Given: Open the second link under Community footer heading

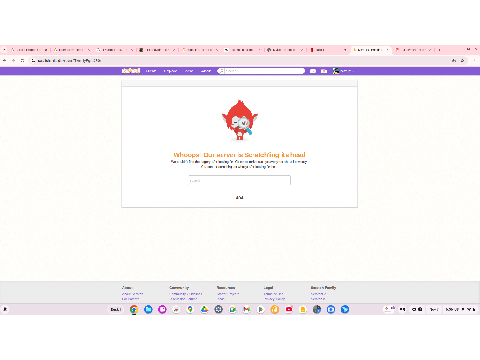Looking at the screenshot, I should 184,299.
